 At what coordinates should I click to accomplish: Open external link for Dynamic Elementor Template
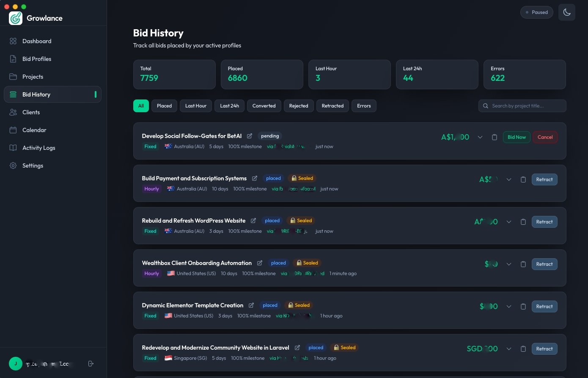coord(251,305)
